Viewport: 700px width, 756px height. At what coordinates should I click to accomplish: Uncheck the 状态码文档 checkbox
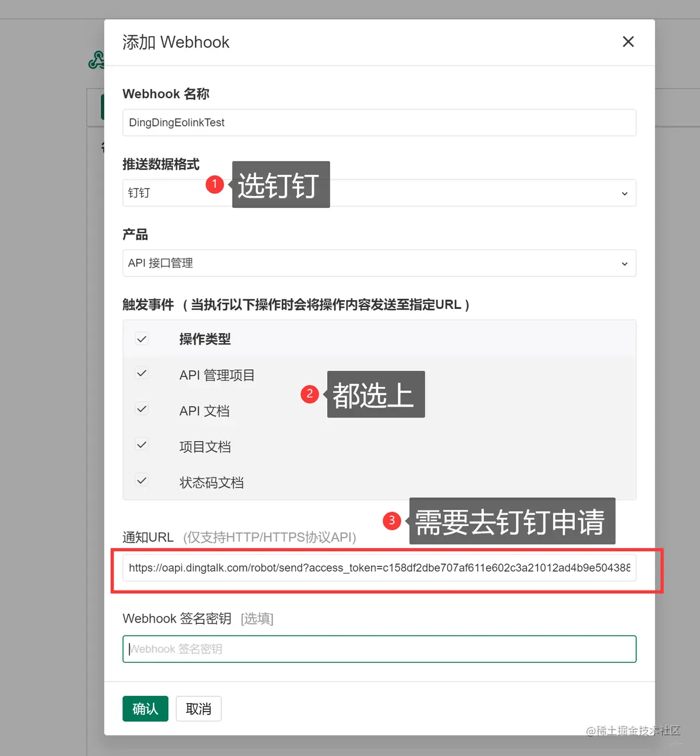pos(142,481)
